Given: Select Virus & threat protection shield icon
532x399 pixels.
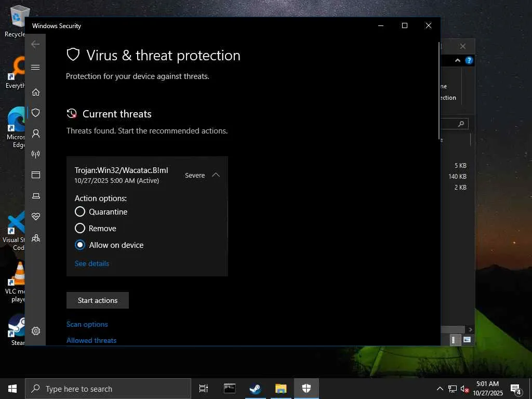Looking at the screenshot, I should [x=36, y=113].
